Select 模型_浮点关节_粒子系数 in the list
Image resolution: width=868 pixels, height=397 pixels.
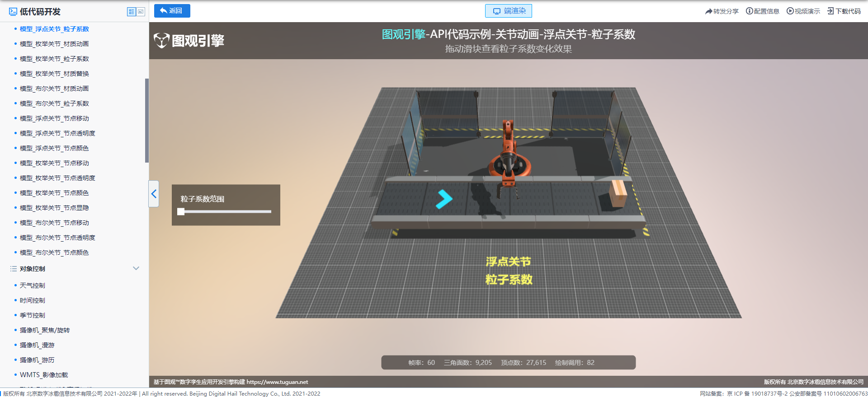tap(54, 29)
